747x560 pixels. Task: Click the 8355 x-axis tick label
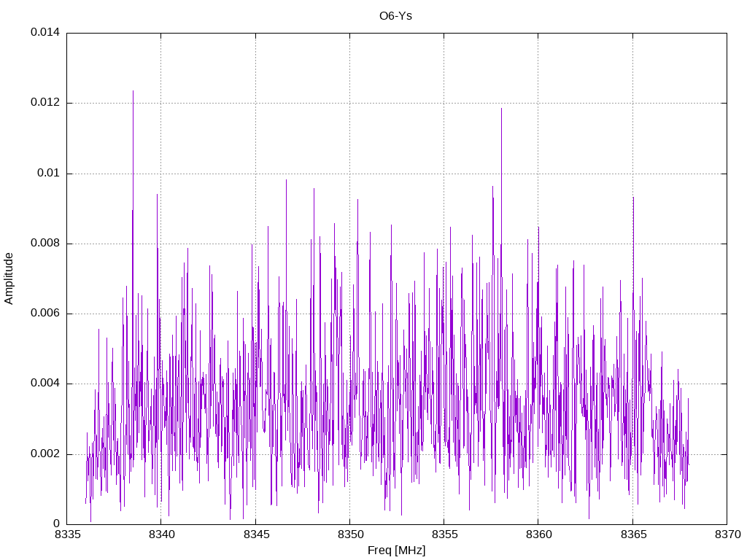tap(444, 534)
